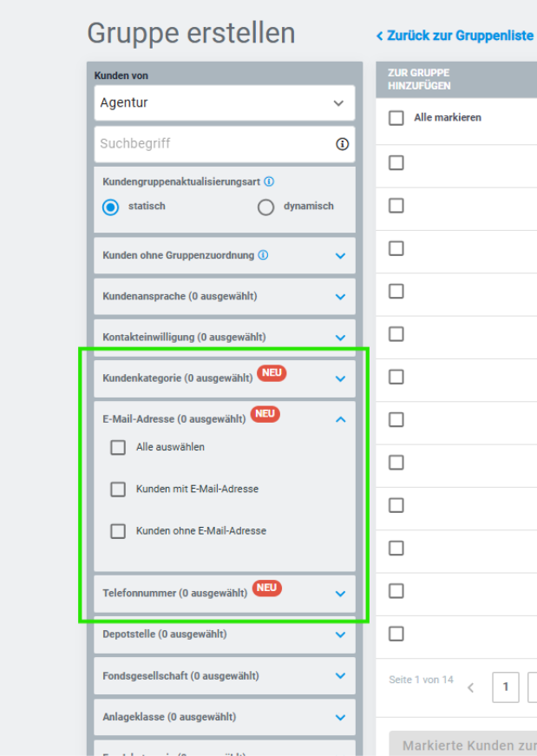Expand the Depotstelle filter
Image resolution: width=537 pixels, height=756 pixels.
tap(340, 634)
